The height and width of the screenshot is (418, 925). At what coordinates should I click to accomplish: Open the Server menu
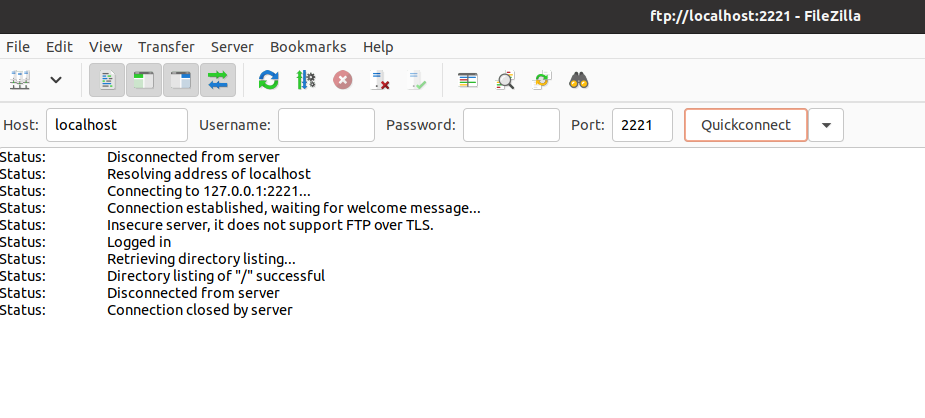point(232,47)
